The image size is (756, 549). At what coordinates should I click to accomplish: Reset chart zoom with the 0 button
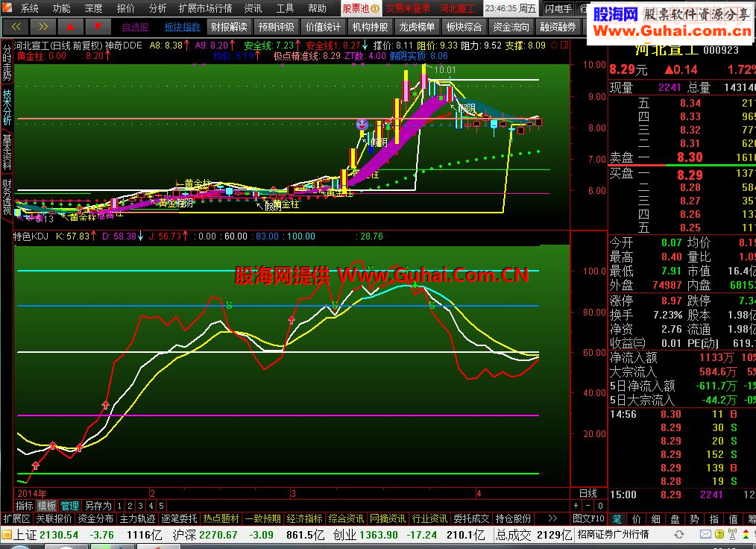tap(599, 506)
